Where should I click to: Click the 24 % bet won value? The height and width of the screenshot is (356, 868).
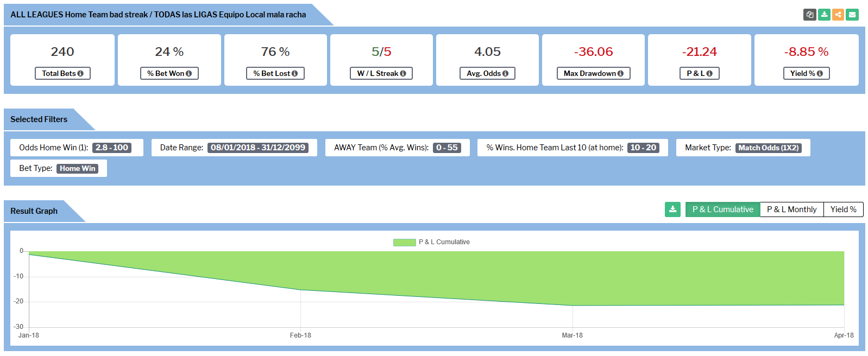169,52
